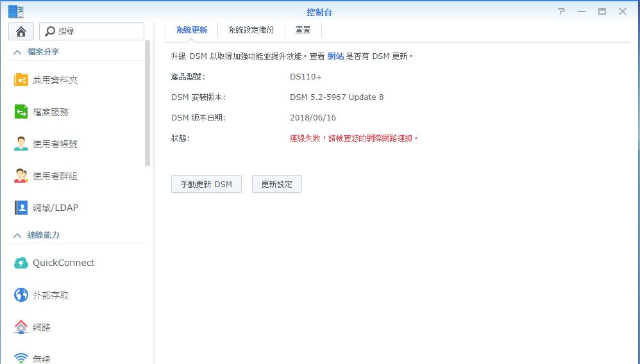Click the 產品型號 label
Viewport: 640px width, 364px height.
[x=188, y=77]
